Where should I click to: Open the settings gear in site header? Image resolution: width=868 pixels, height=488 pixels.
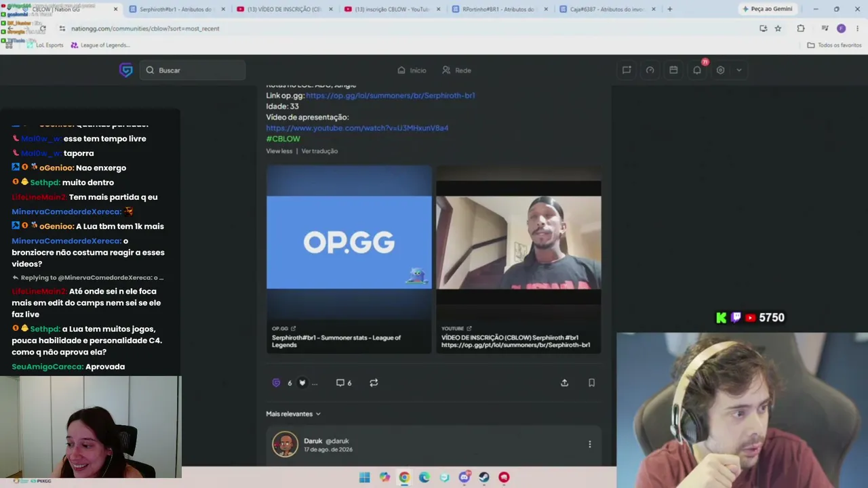(x=720, y=70)
